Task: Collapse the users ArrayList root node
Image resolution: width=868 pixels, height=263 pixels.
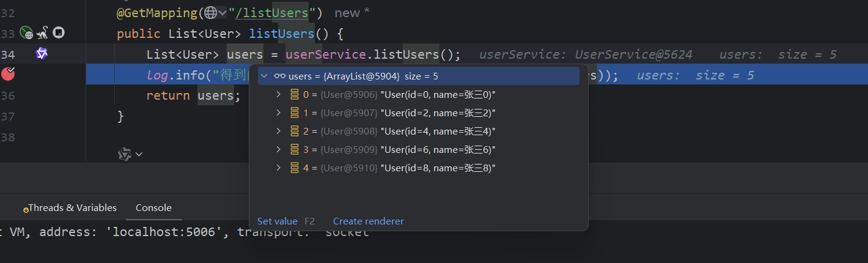Action: point(264,76)
